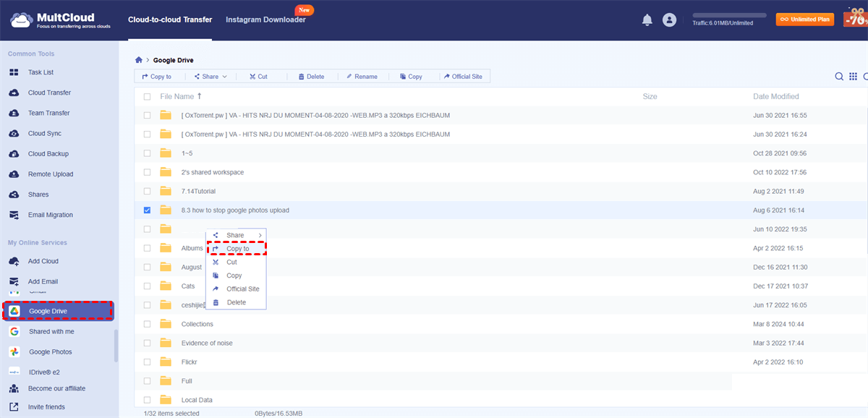
Task: Switch to Instagram Downloader tab
Action: tap(265, 20)
